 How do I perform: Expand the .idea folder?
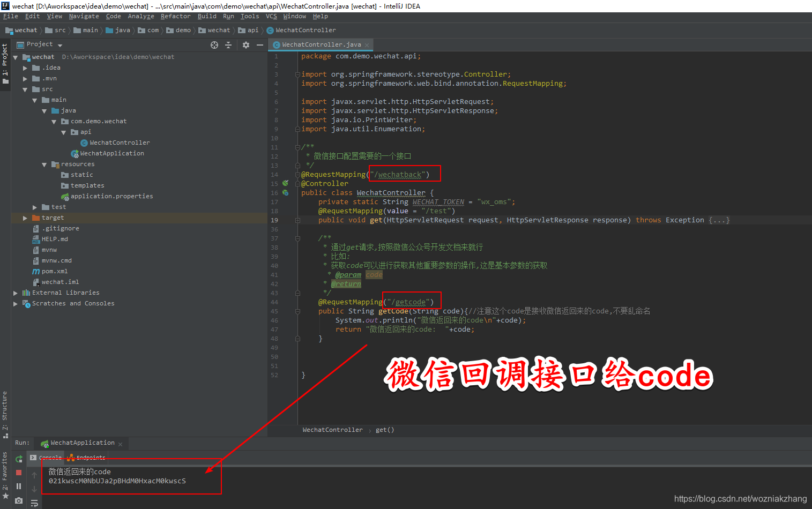point(25,68)
